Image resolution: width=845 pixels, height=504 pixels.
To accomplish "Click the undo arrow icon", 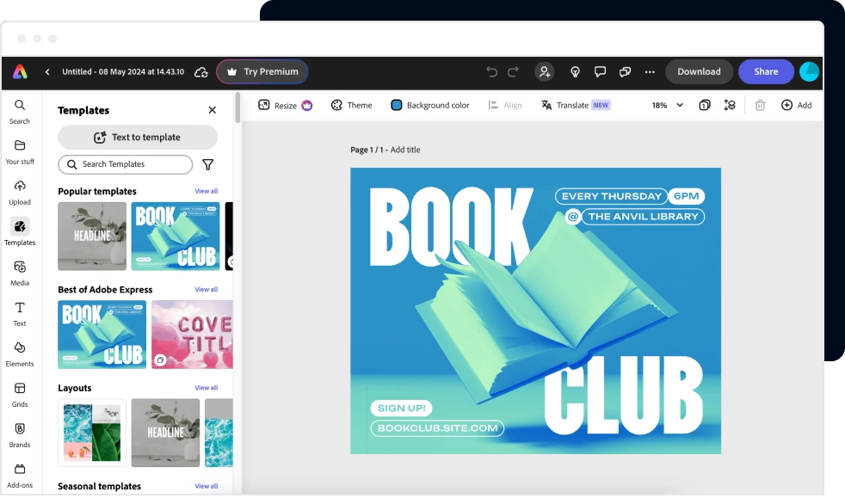I will click(x=491, y=72).
